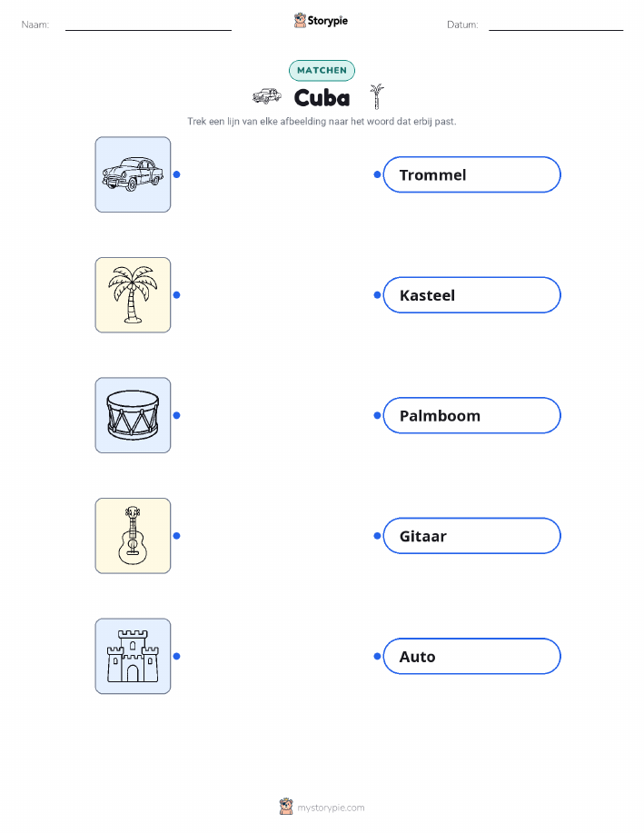The width and height of the screenshot is (644, 833).
Task: Open the mystorypie.com footer link
Action: click(331, 808)
